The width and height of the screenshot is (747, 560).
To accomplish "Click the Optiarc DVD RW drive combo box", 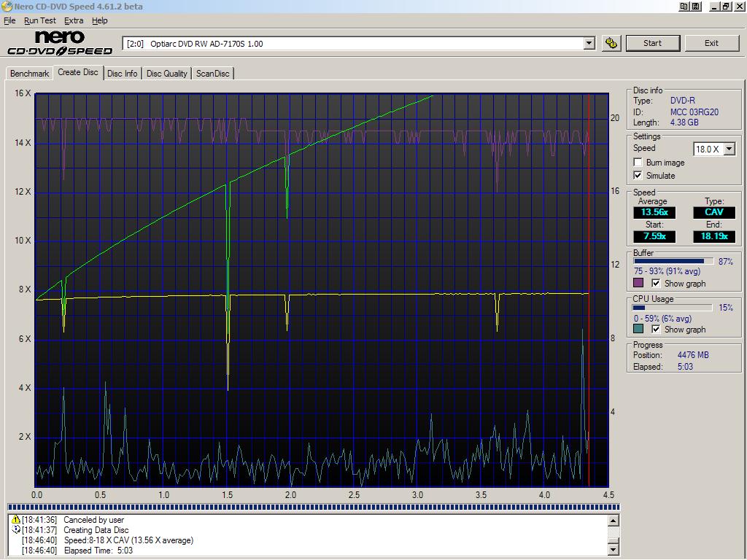I will click(x=359, y=43).
